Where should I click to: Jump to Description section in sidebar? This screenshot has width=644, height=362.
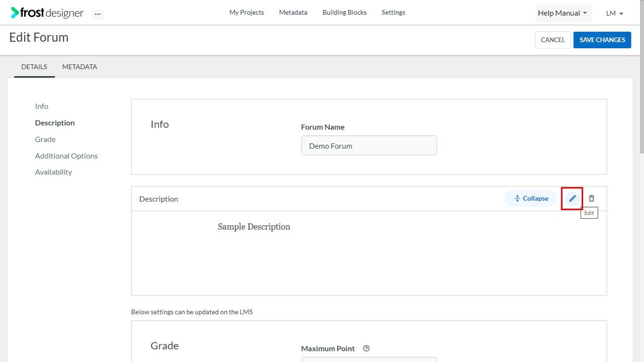coord(55,123)
